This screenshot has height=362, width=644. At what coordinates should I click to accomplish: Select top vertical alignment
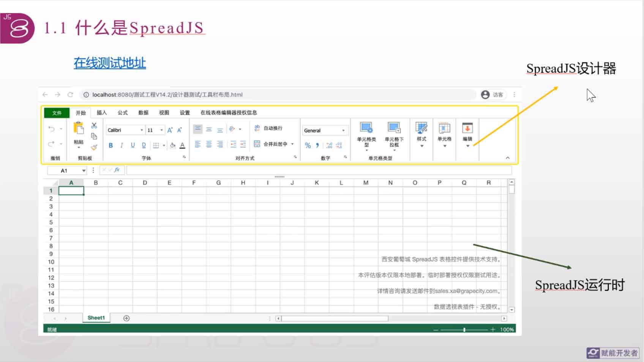pyautogui.click(x=198, y=129)
